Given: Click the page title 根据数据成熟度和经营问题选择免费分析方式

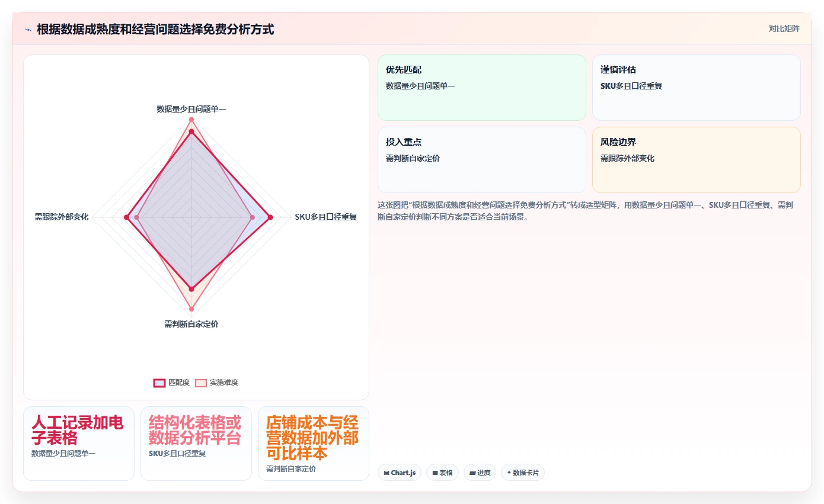Looking at the screenshot, I should [155, 29].
